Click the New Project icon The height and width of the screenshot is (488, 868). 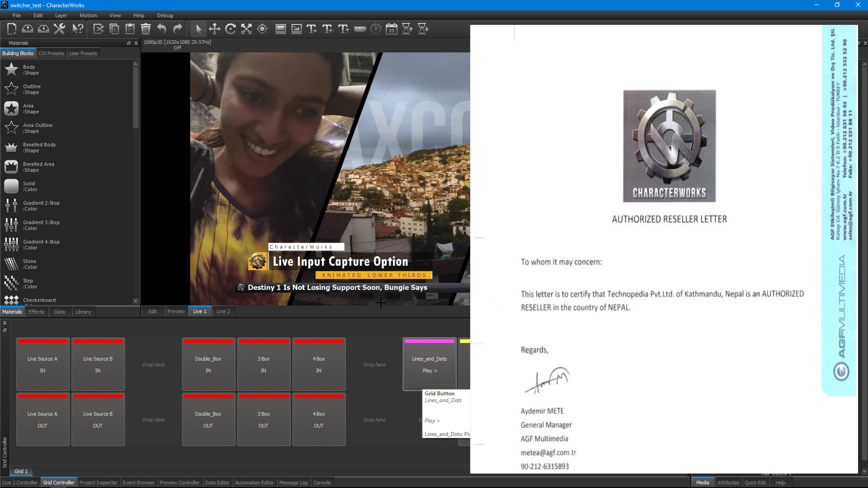coord(12,29)
